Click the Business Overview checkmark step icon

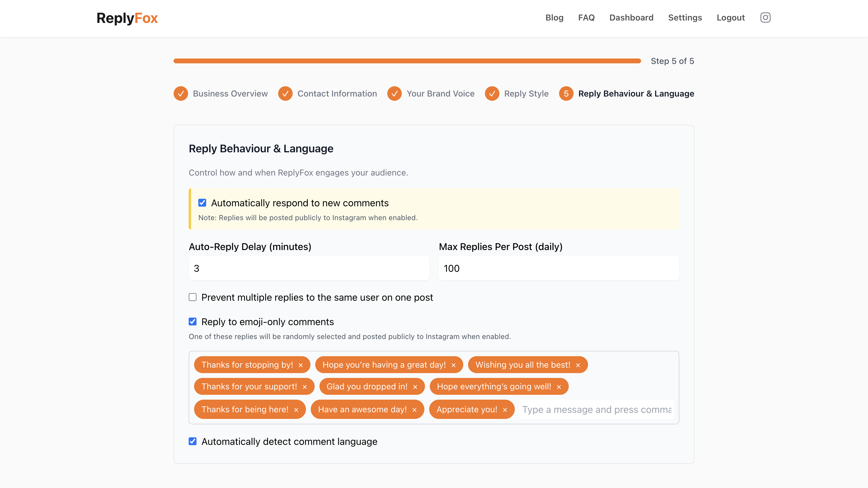[x=181, y=94]
